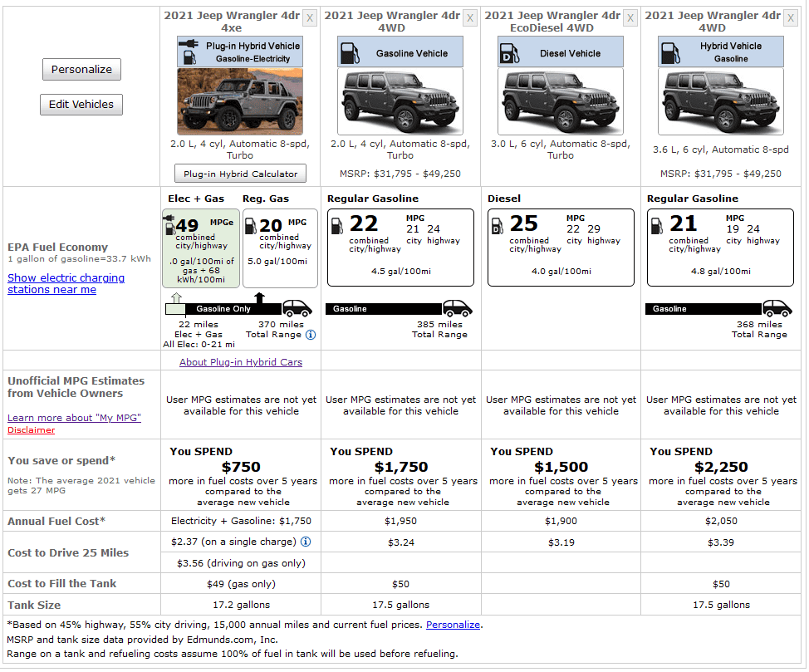Click the 17.2 gallons tank size

[241, 605]
